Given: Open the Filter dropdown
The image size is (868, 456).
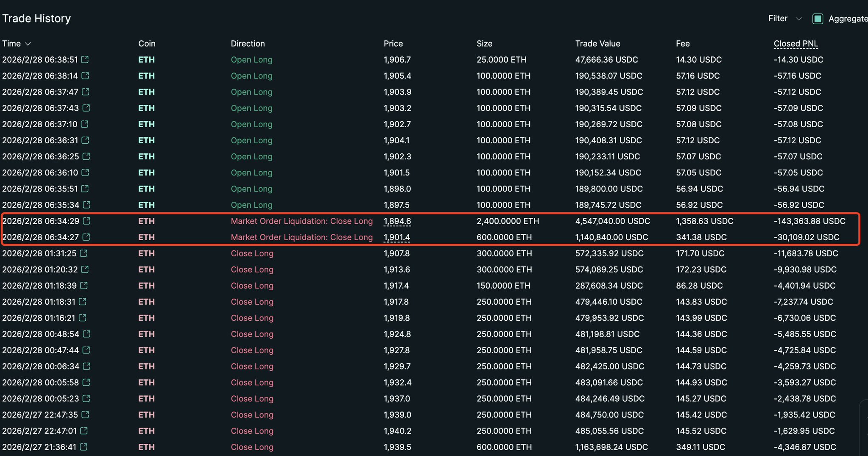Looking at the screenshot, I should 784,19.
